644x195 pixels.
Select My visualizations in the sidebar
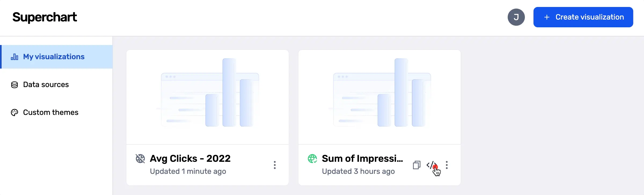(56, 57)
